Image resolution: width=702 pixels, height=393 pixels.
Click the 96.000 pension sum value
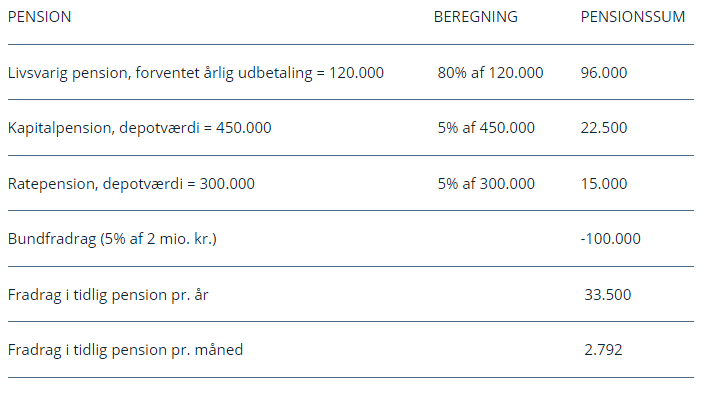pos(604,73)
